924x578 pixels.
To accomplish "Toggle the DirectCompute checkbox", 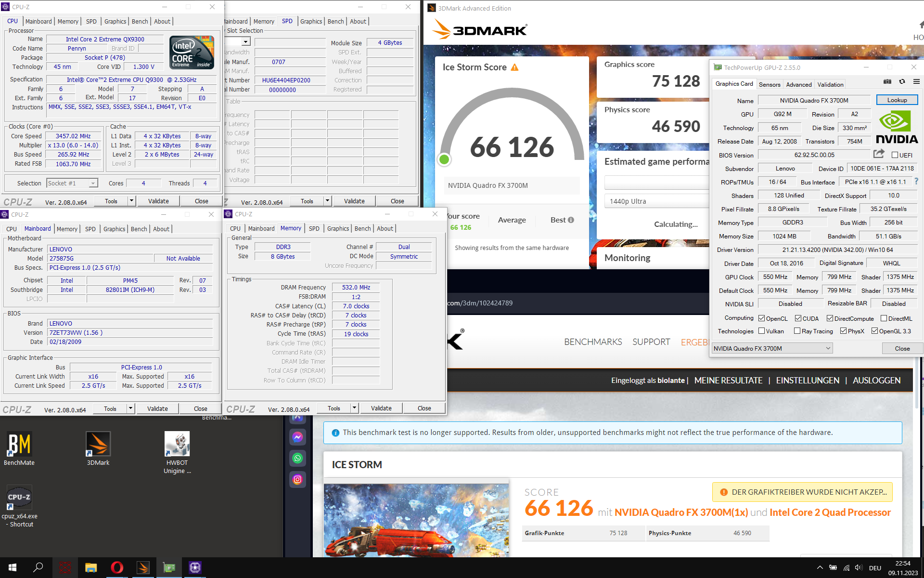I will click(830, 318).
